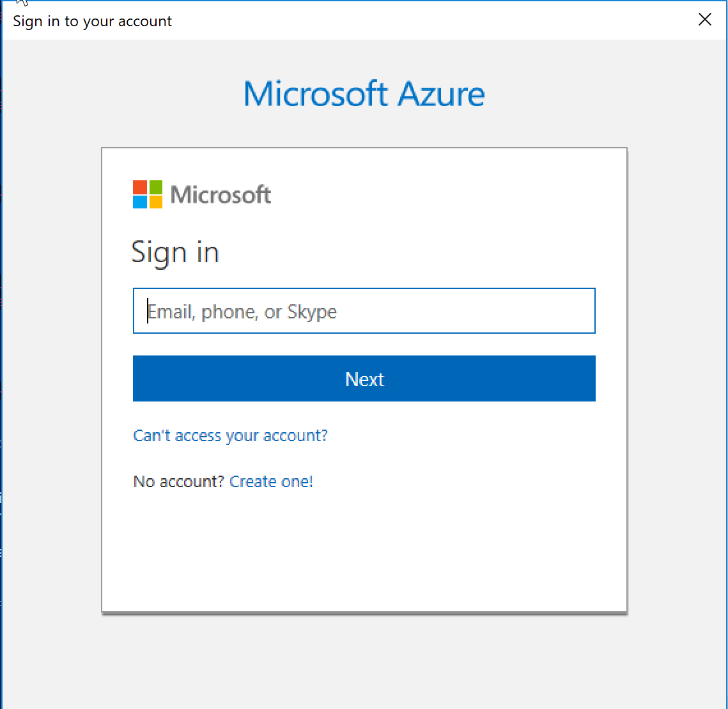This screenshot has height=709, width=728.
Task: Focus the Email, phone, or Skype field
Action: pyautogui.click(x=364, y=311)
